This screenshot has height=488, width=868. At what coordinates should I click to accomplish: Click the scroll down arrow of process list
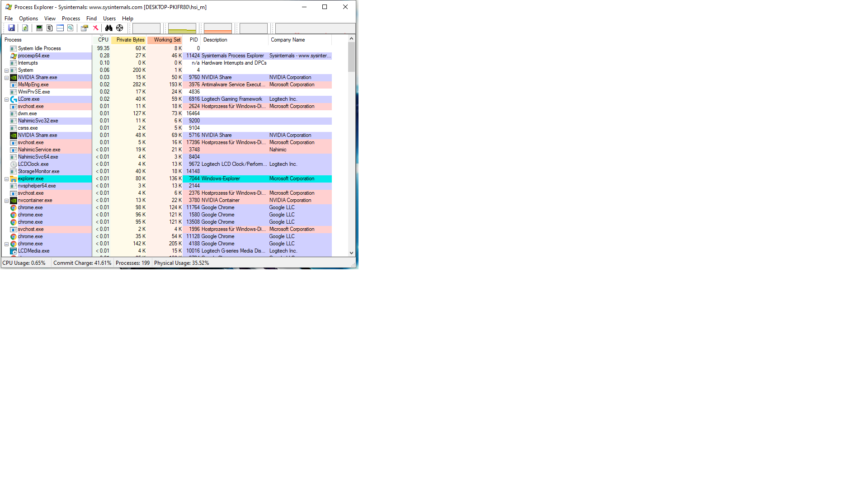tap(351, 253)
